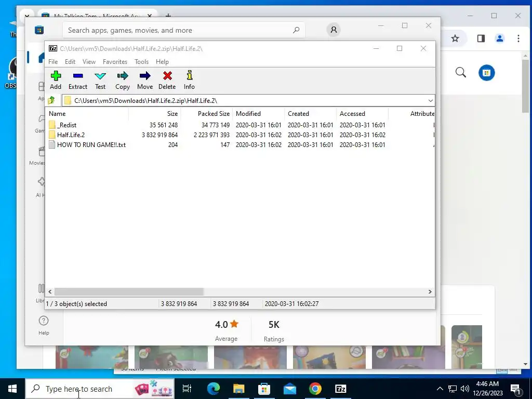Open the Info toolbar icon
Viewport: 532px width, 399px height.
(x=189, y=81)
